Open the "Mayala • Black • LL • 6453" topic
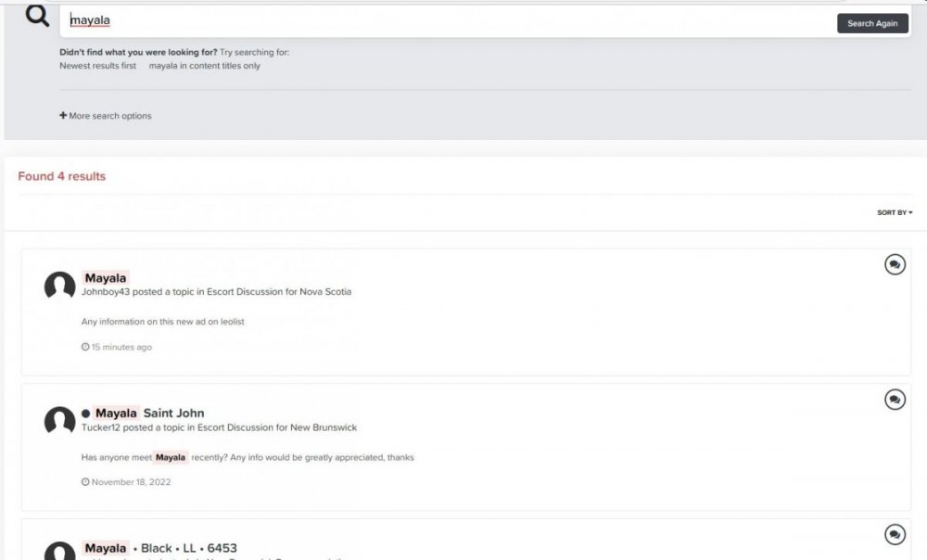 (x=160, y=548)
